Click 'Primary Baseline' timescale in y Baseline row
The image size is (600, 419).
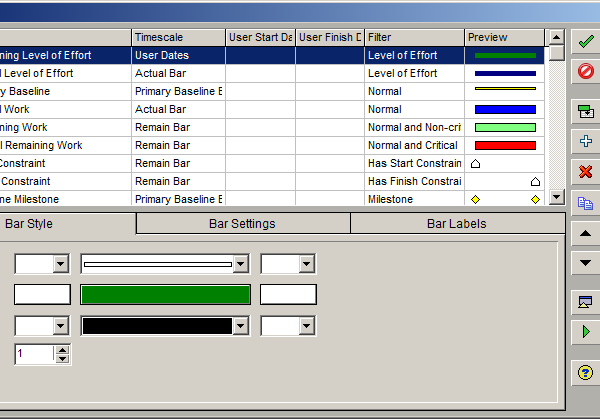(x=178, y=91)
